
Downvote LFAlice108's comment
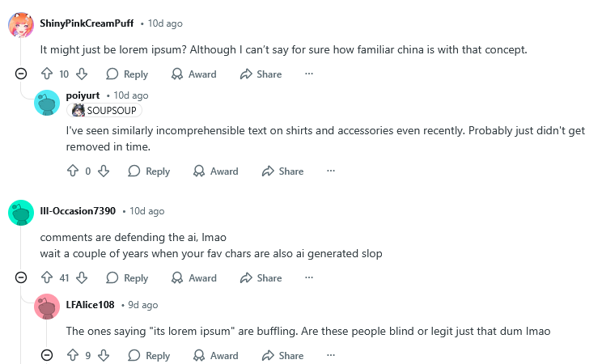pos(104,355)
